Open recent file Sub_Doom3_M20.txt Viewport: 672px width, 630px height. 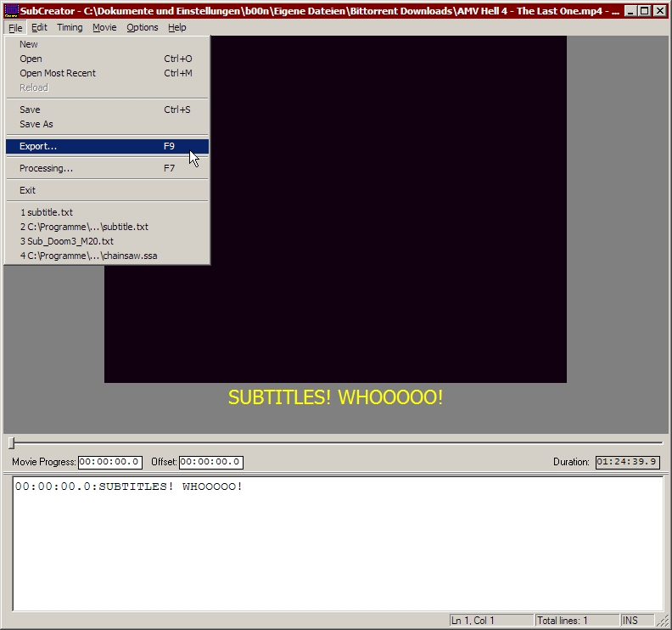click(x=107, y=241)
